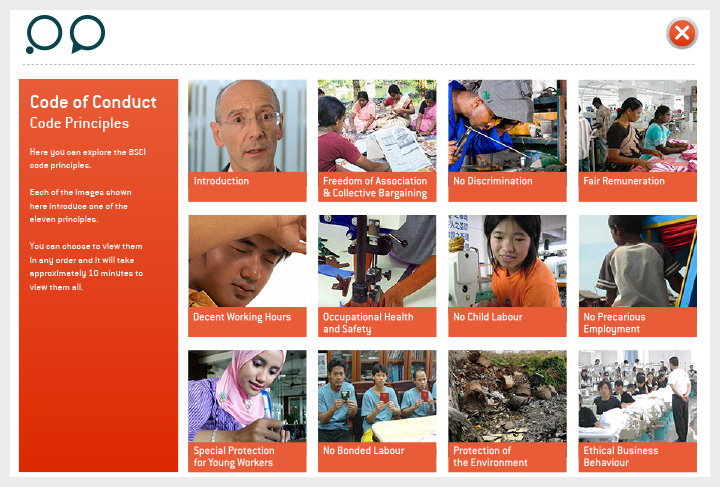Viewport: 720px width, 487px height.
Task: Select the No Discrimination label
Action: click(493, 181)
